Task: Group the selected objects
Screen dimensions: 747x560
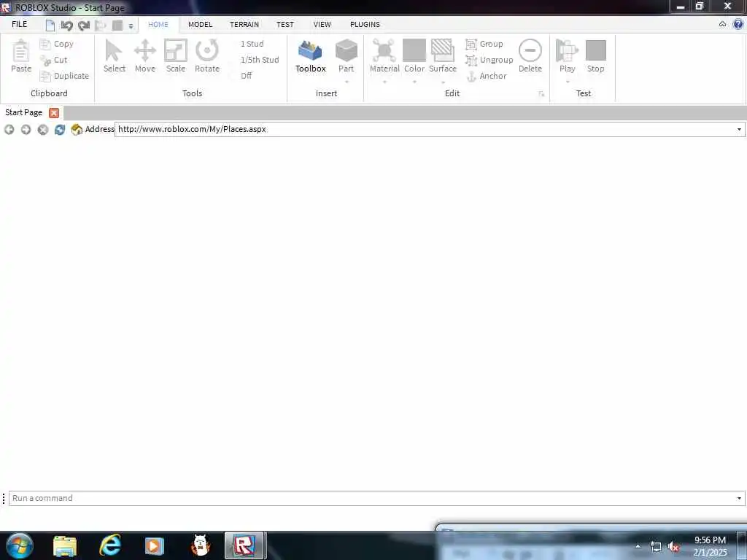Action: [484, 44]
